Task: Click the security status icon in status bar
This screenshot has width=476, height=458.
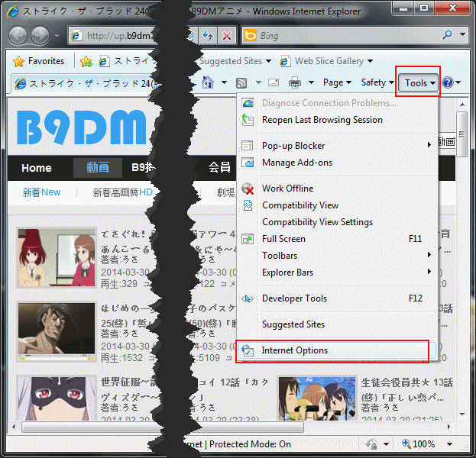Action: [x=371, y=444]
